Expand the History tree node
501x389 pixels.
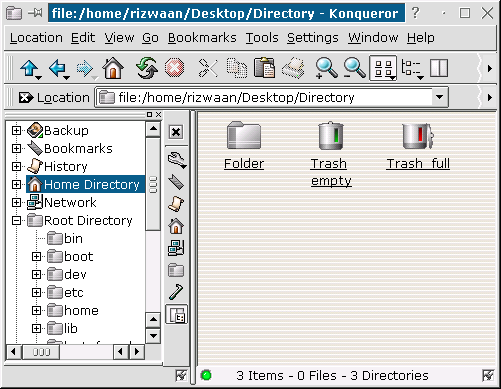pyautogui.click(x=16, y=166)
